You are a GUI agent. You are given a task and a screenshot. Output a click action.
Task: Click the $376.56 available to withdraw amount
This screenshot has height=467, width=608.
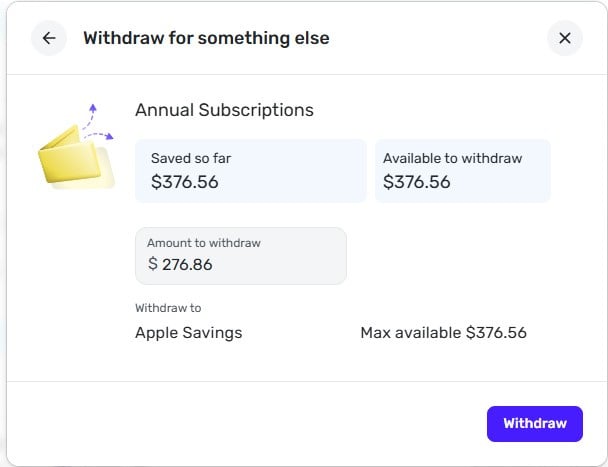coord(417,182)
